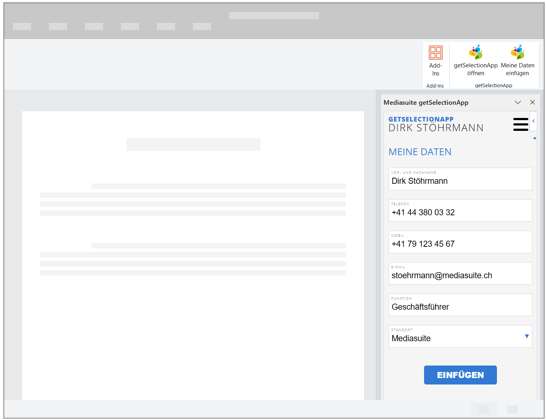546x420 pixels.
Task: Open the Add-Ins ribbon button
Action: point(435,61)
